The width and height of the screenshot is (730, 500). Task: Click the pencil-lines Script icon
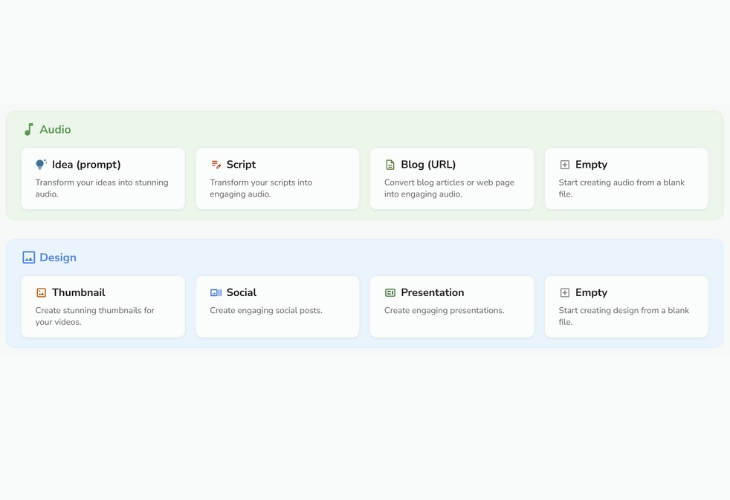click(216, 164)
